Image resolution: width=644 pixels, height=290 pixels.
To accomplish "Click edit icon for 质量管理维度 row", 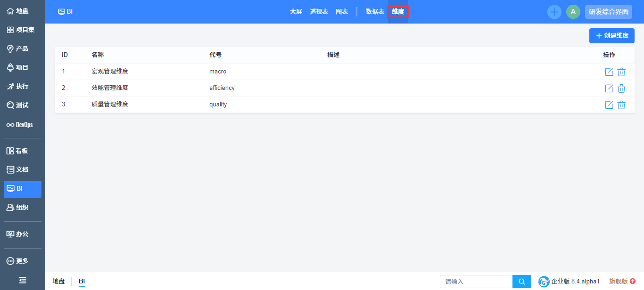I will coord(609,105).
